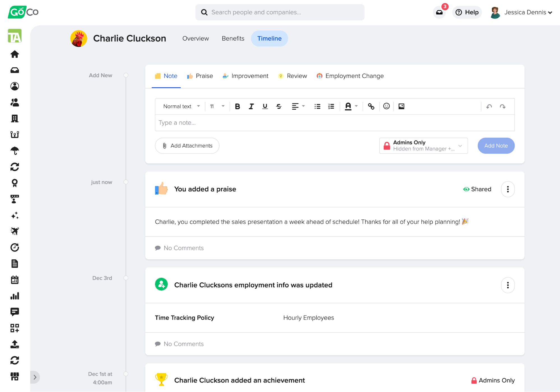Click the Add Attachments button
Screen dimensions: 560x392
pos(187,146)
